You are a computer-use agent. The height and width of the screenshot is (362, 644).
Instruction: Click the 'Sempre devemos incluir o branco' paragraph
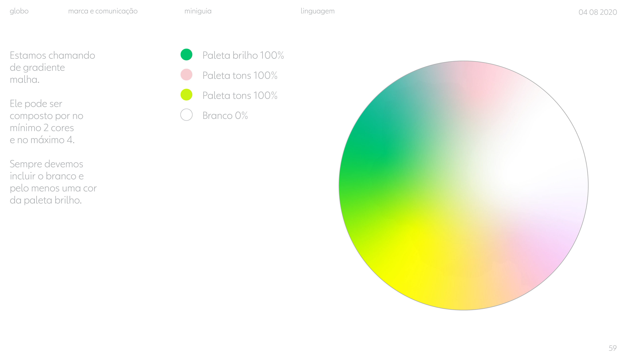pyautogui.click(x=53, y=182)
